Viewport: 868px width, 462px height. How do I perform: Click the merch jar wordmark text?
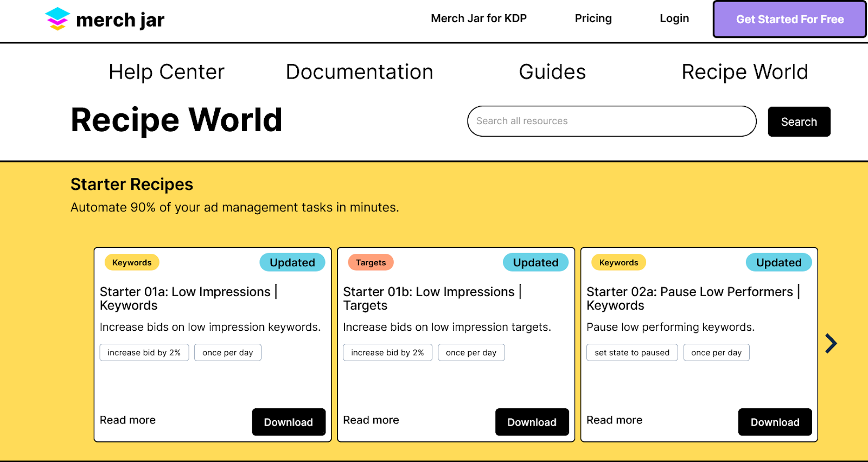[120, 20]
